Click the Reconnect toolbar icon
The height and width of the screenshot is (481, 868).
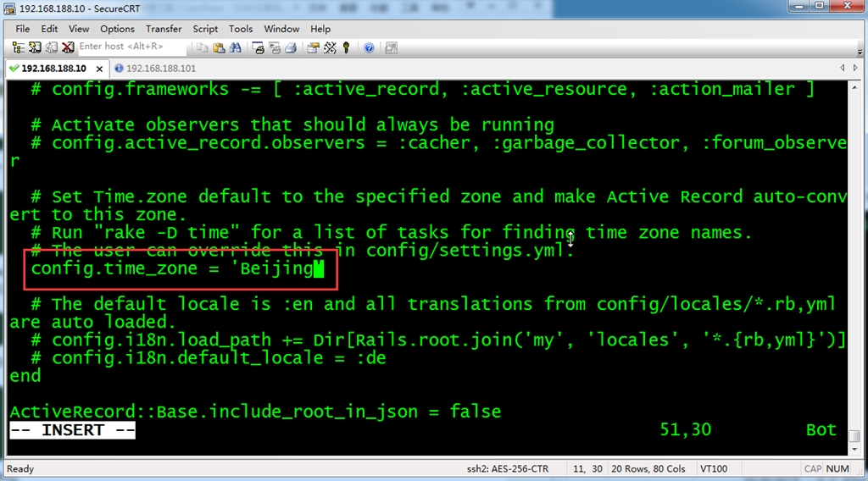click(x=52, y=48)
